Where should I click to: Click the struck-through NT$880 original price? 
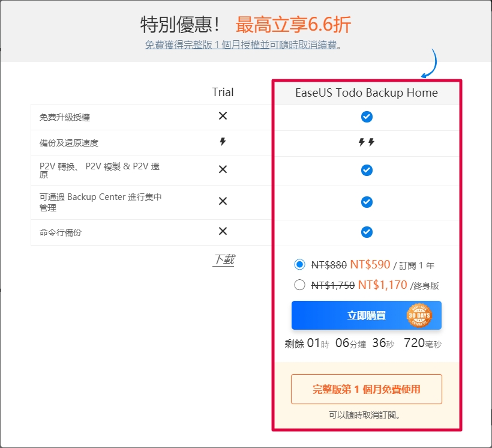coord(329,265)
